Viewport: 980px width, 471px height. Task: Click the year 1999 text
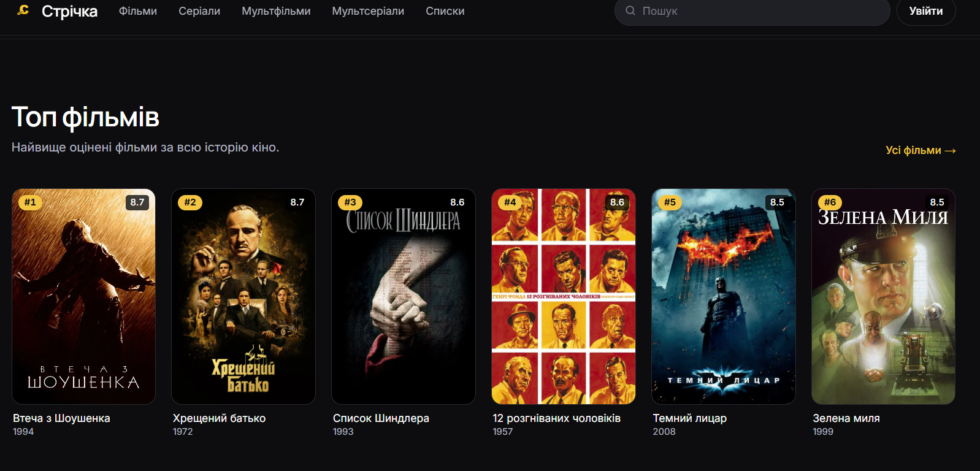tap(823, 432)
